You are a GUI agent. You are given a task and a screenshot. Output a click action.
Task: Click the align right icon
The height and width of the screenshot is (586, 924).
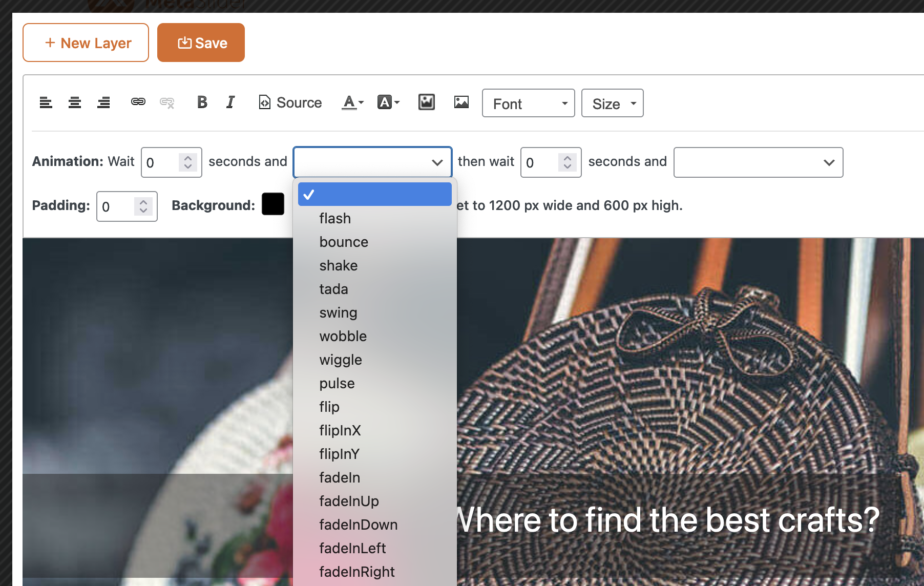(x=104, y=103)
